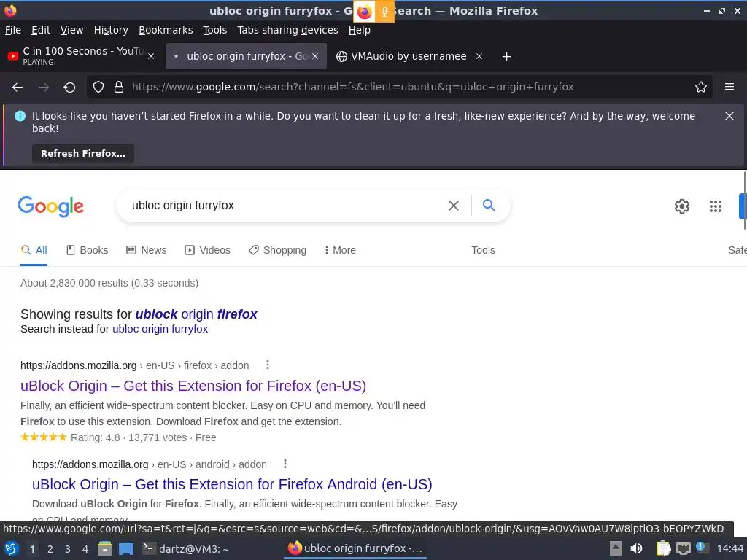Open uBlock Origin Firefox extension result
Image resolution: width=747 pixels, height=560 pixels.
(x=193, y=386)
